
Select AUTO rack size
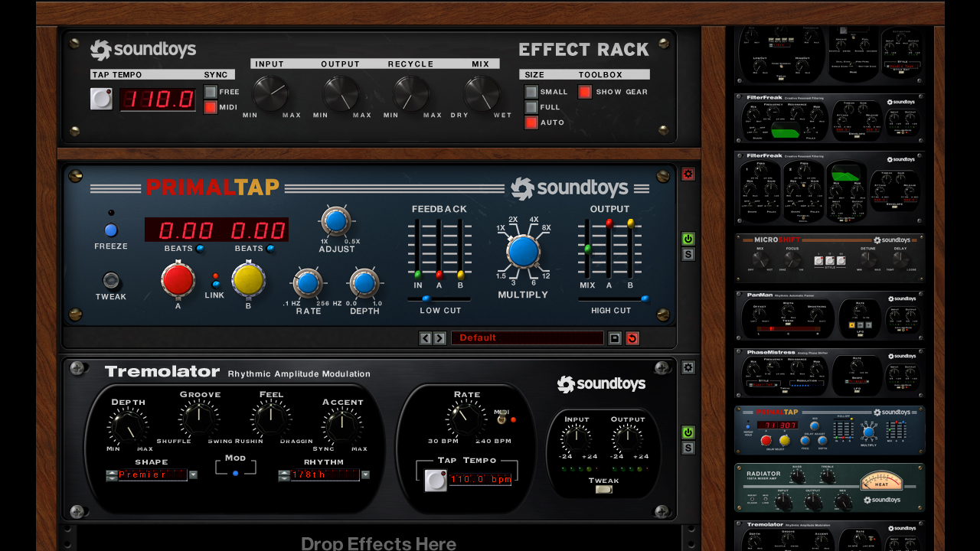(x=531, y=122)
